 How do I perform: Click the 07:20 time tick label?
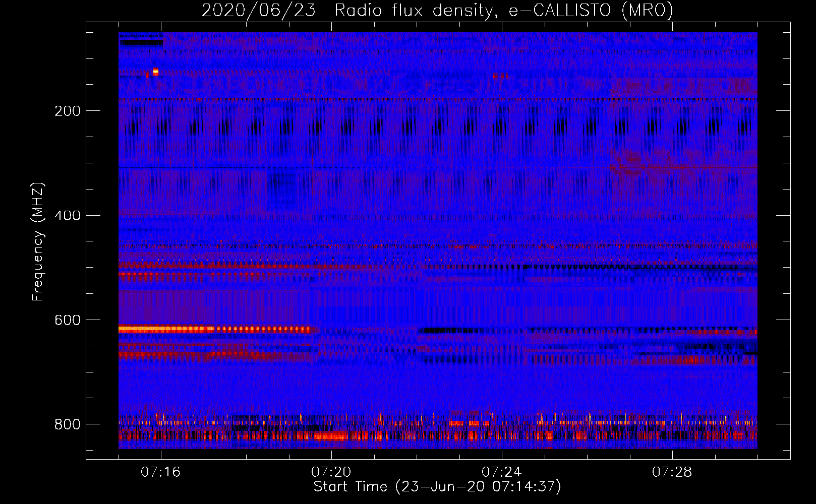click(331, 472)
